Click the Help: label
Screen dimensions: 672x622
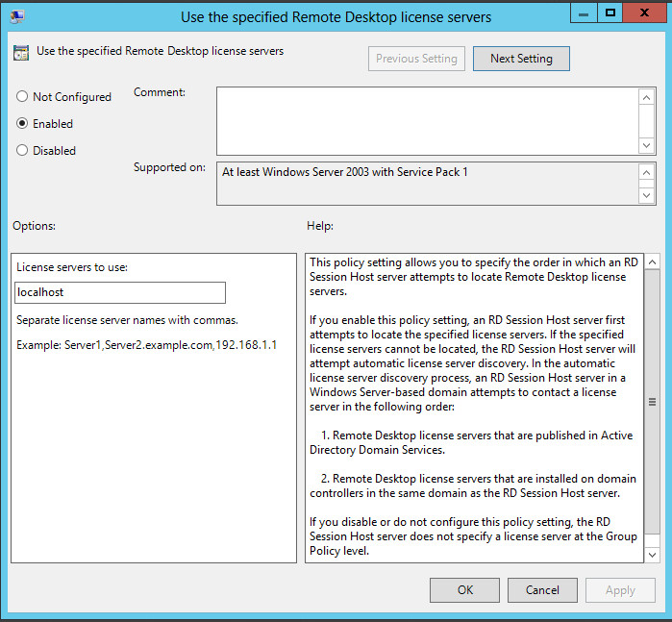[320, 226]
